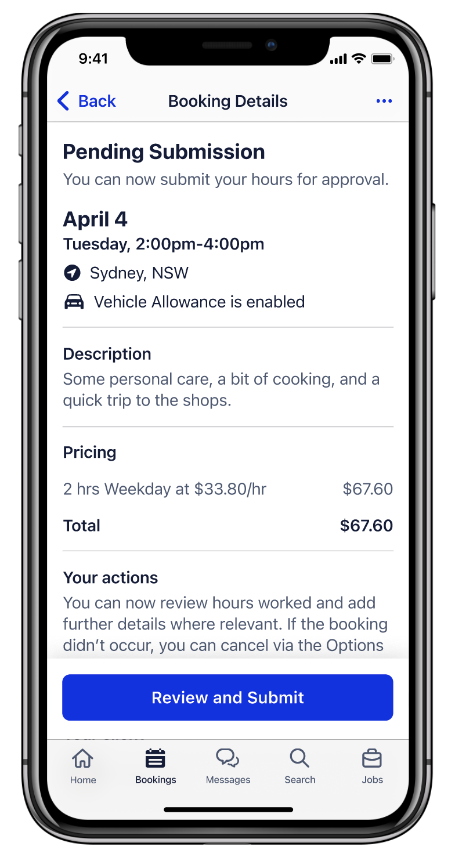Tap the Search magnifying glass icon
This screenshot has height=868, width=455.
coord(299,758)
